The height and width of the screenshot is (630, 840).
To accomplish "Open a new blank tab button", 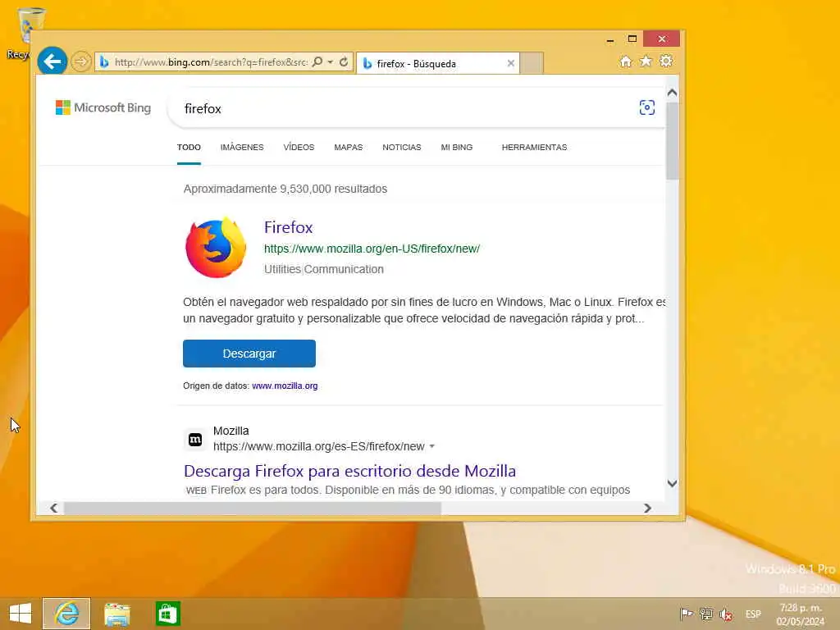I will (x=532, y=63).
